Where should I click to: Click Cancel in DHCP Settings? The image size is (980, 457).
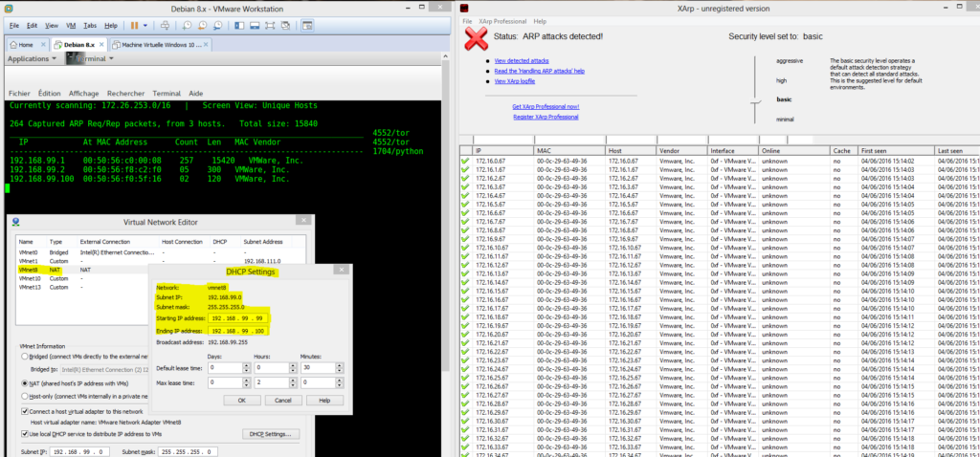coord(283,401)
